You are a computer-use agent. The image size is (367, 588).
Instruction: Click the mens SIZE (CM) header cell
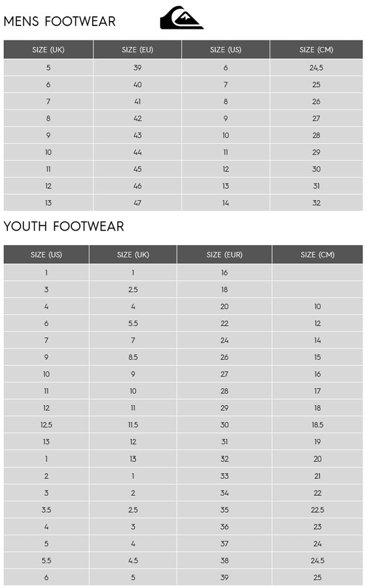tap(316, 50)
